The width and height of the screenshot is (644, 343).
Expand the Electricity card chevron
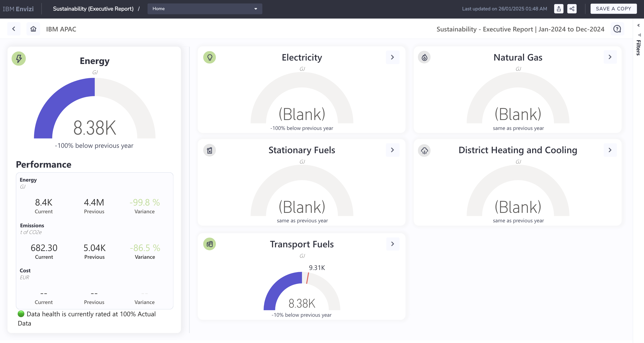[x=392, y=57]
